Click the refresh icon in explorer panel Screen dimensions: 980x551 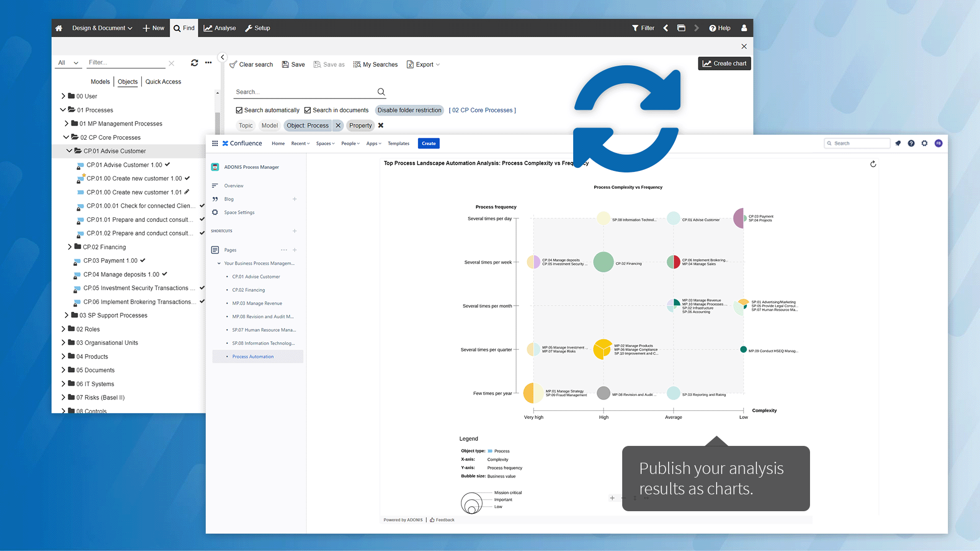[x=194, y=63]
